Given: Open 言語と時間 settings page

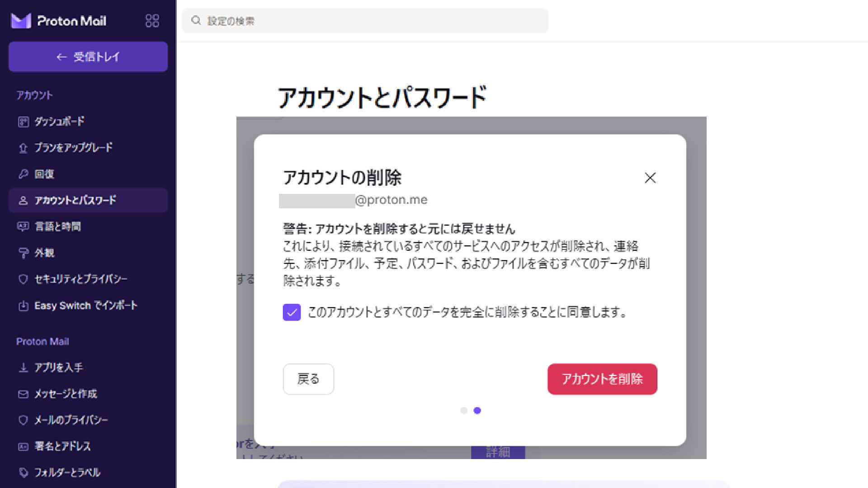Looking at the screenshot, I should pos(58,226).
